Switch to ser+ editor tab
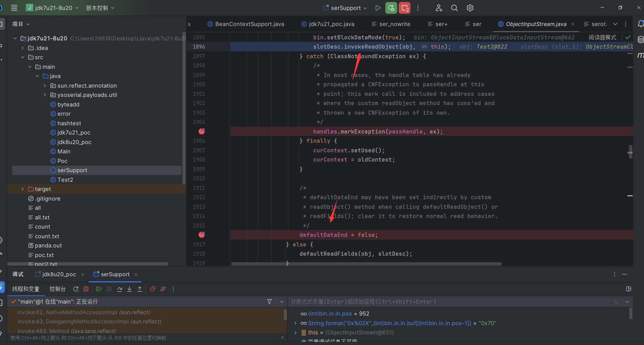 coord(438,24)
